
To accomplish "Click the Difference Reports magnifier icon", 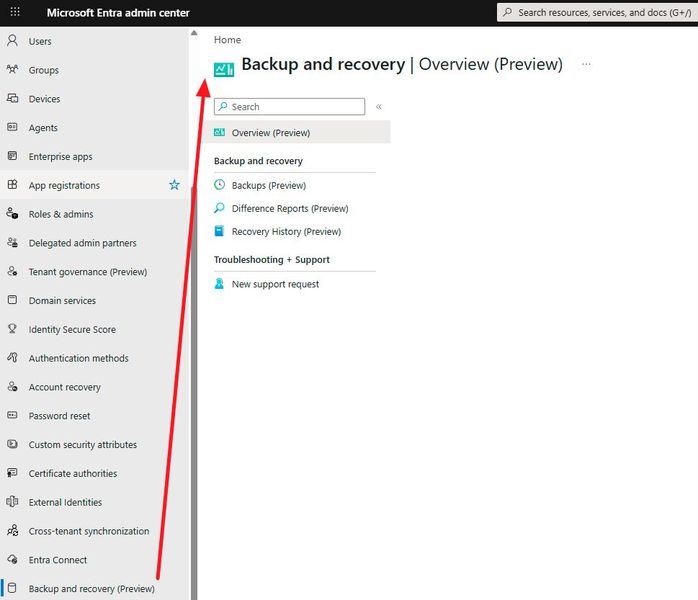I will tap(219, 208).
